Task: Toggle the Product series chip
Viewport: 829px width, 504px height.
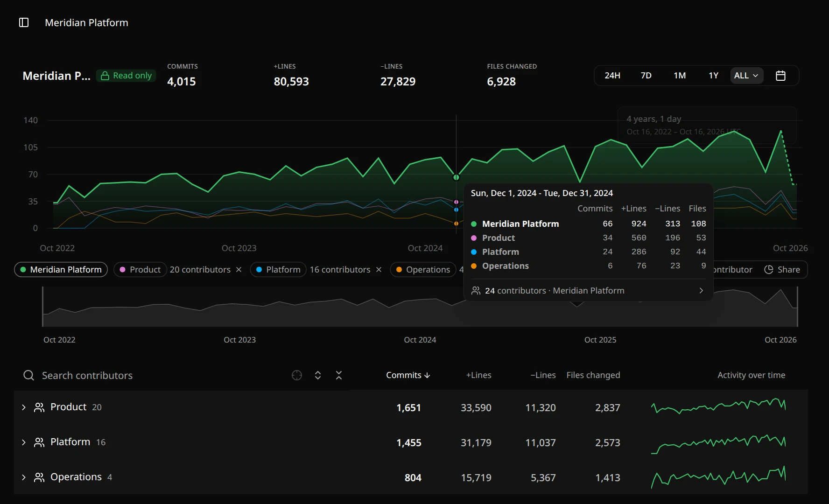Action: coord(141,270)
